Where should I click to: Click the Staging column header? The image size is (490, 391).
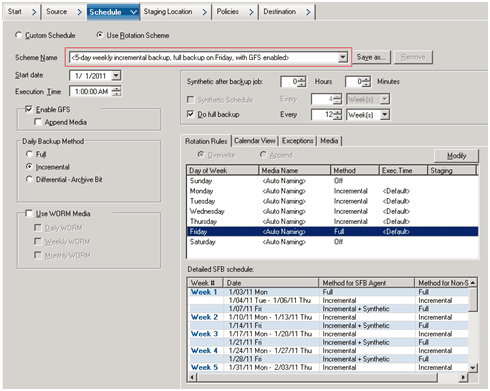(x=452, y=170)
